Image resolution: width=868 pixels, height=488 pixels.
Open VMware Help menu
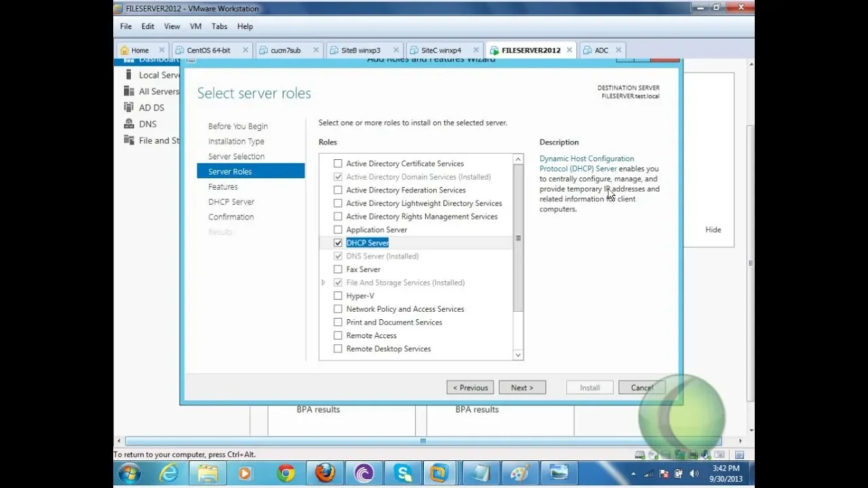click(x=245, y=26)
